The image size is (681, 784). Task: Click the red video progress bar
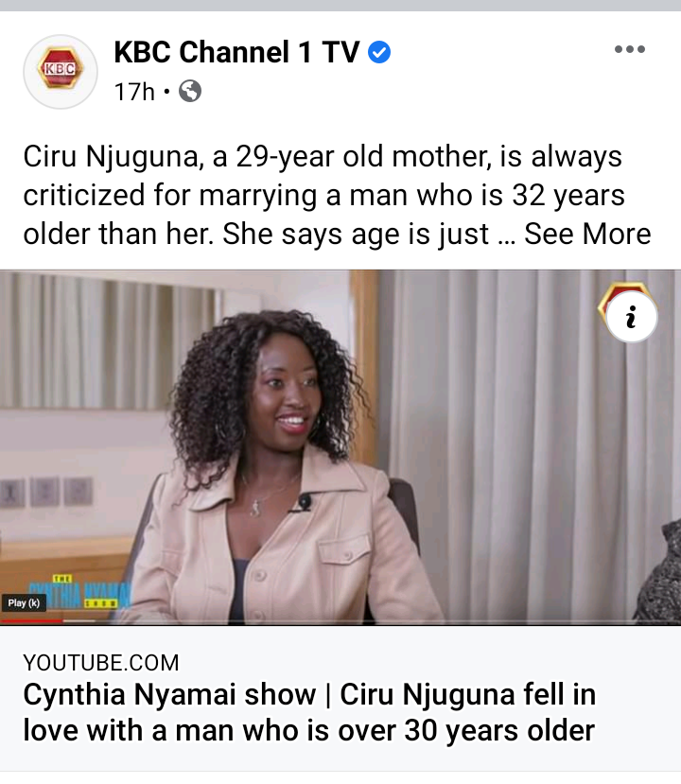click(x=31, y=621)
